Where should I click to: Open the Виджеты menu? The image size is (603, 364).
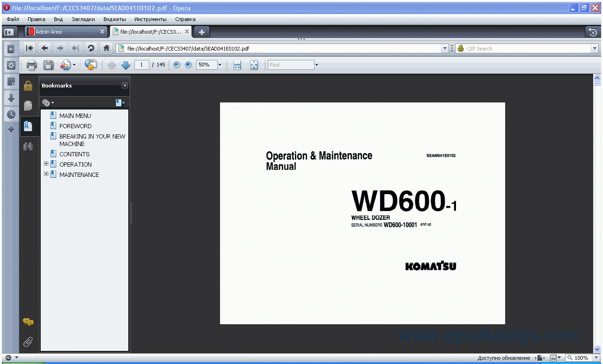tap(115, 19)
